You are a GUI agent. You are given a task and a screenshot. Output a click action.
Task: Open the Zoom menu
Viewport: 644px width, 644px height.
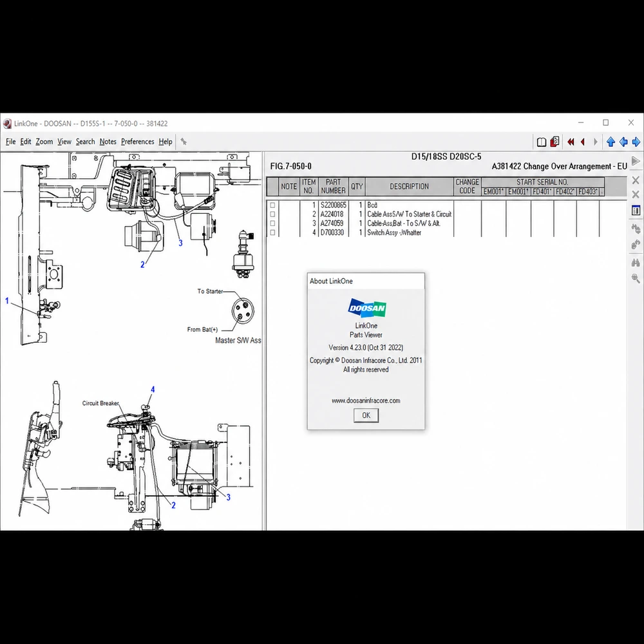[44, 142]
